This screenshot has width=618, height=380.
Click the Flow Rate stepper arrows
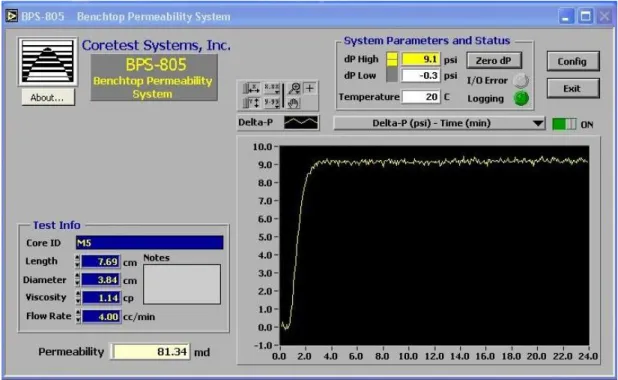(x=78, y=316)
